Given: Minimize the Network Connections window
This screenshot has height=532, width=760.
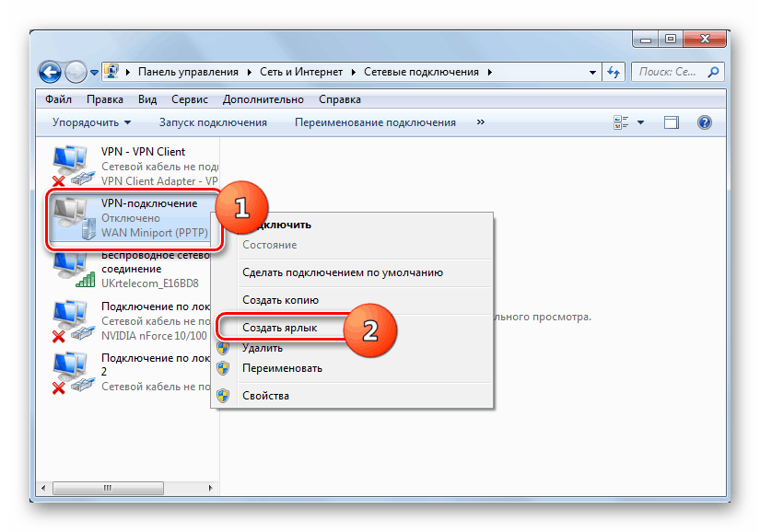Looking at the screenshot, I should click(646, 40).
